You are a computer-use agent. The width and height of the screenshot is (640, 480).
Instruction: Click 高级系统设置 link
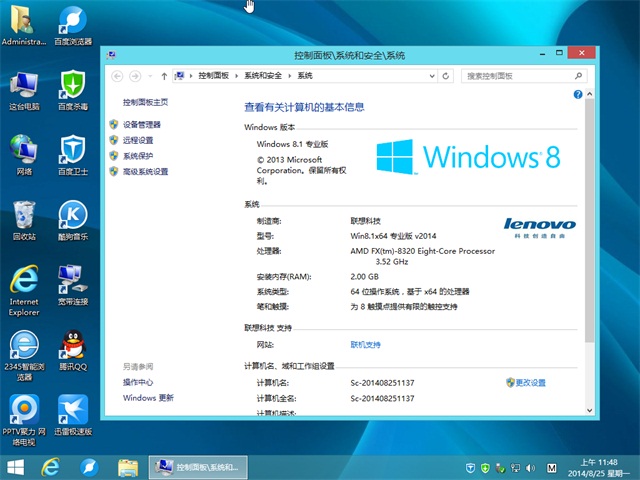(145, 172)
